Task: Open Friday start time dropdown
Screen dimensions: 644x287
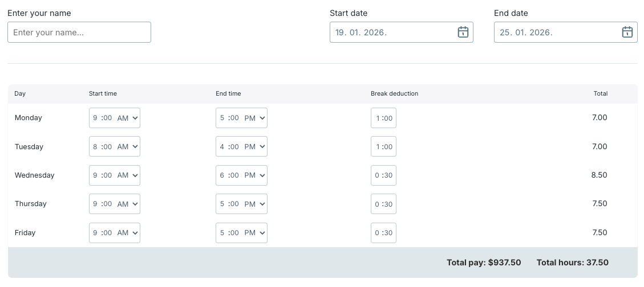Action: pos(115,233)
